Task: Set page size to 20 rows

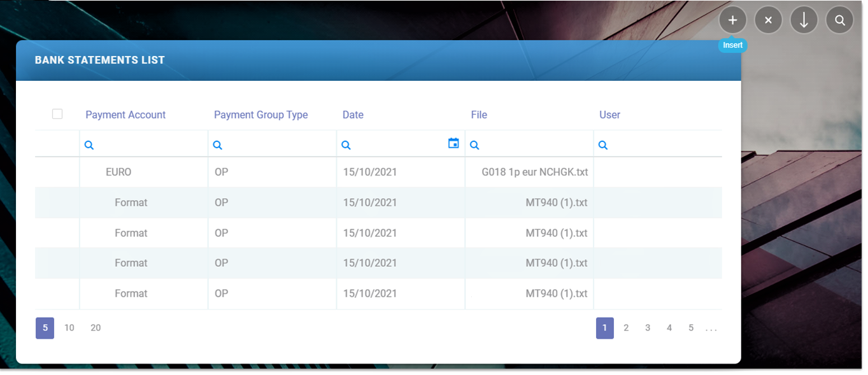Action: [96, 328]
